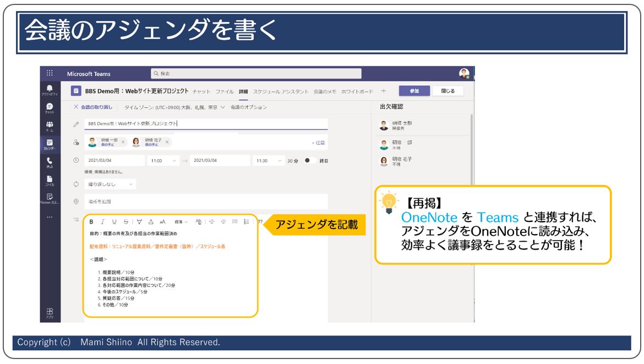Viewport: 644px width, 364px height.
Task: Select 研修 一郎 in the attendance list
Action: 423,145
